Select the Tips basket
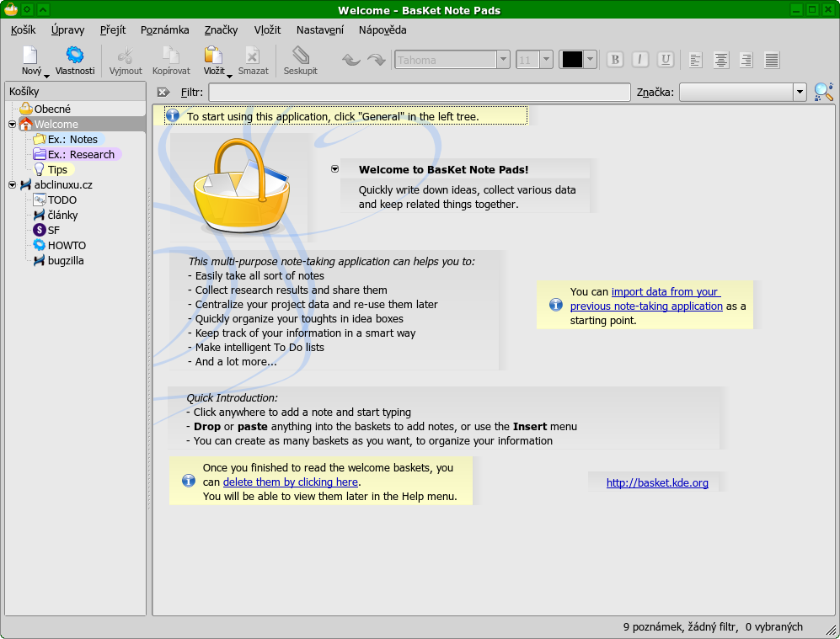The height and width of the screenshot is (639, 840). click(x=57, y=170)
